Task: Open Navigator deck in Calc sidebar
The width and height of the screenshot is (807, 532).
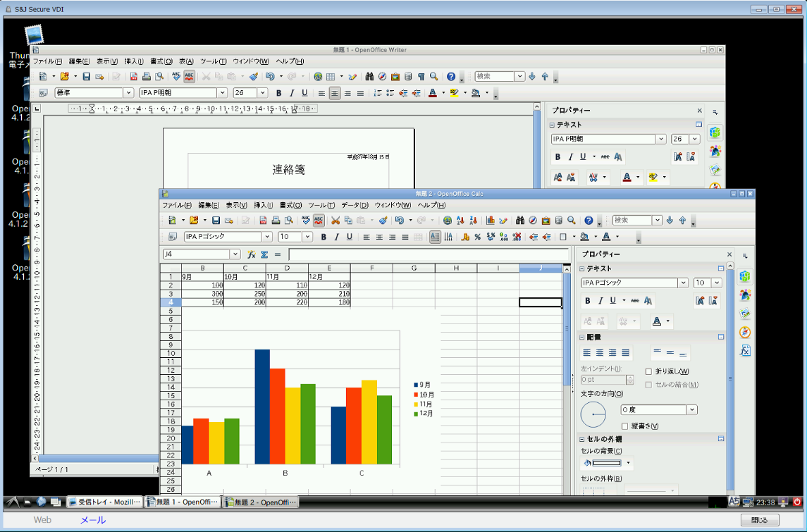Action: [x=745, y=333]
